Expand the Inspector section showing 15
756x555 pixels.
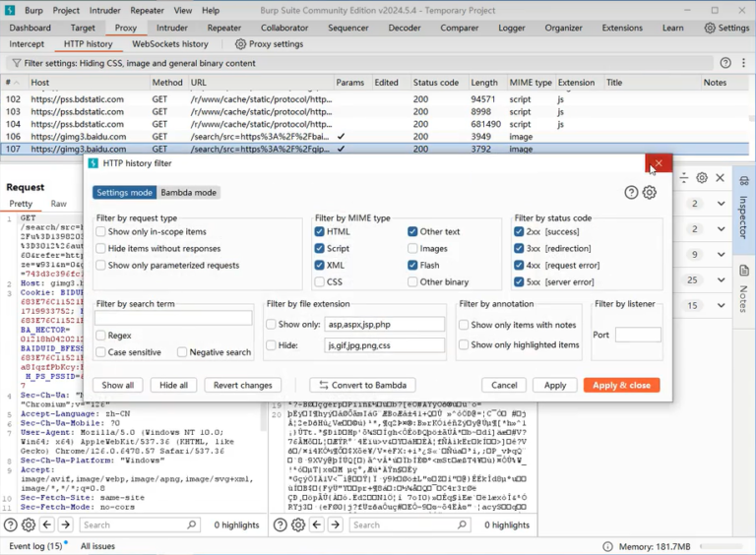coord(721,305)
